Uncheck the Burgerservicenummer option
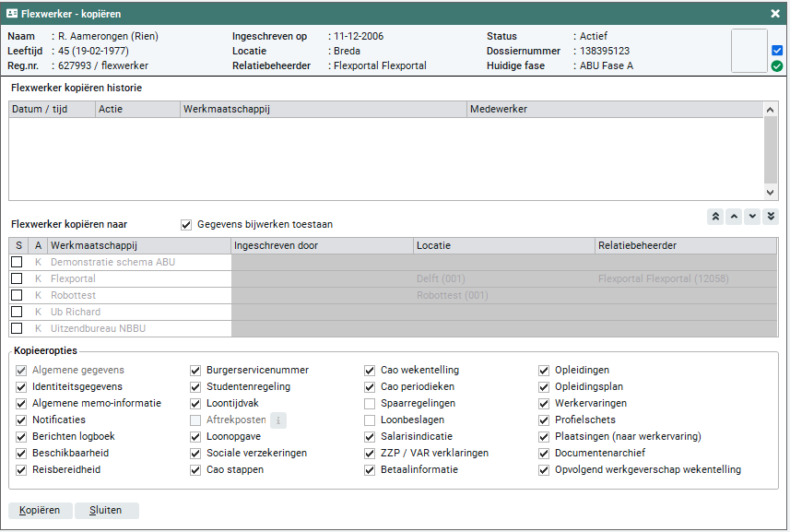This screenshot has height=532, width=790. pyautogui.click(x=195, y=371)
